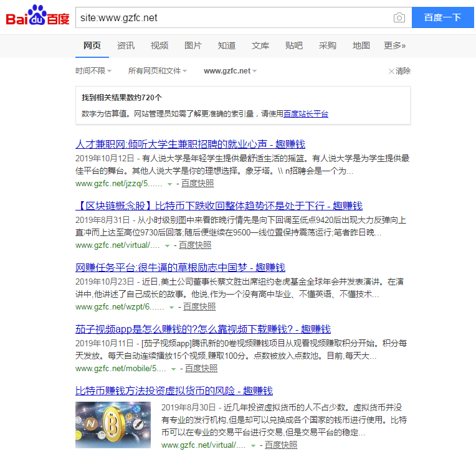This screenshot has width=476, height=459.
Task: Expand the 更多» menu
Action: [x=394, y=45]
